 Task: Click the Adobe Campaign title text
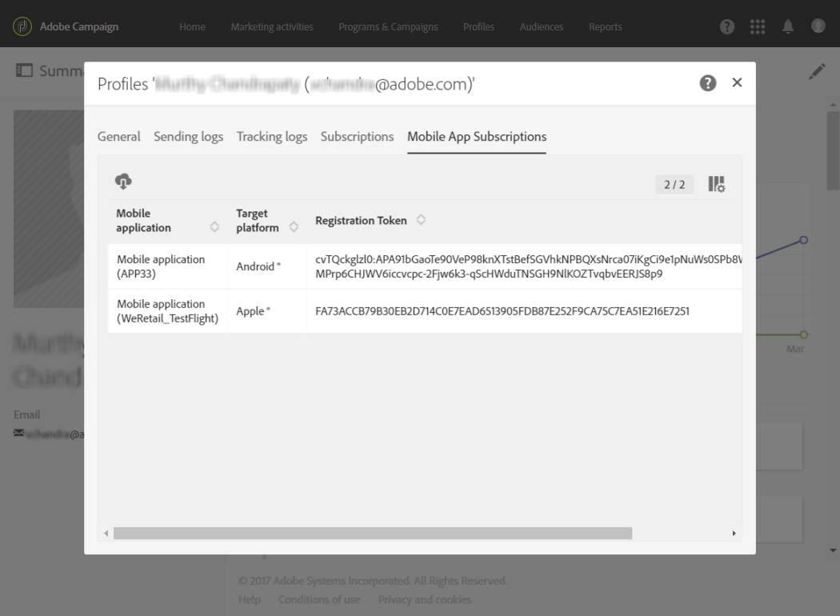[x=79, y=26]
